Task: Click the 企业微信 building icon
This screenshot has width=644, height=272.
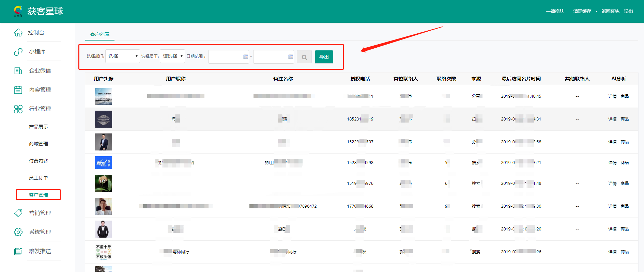Action: pyautogui.click(x=18, y=71)
